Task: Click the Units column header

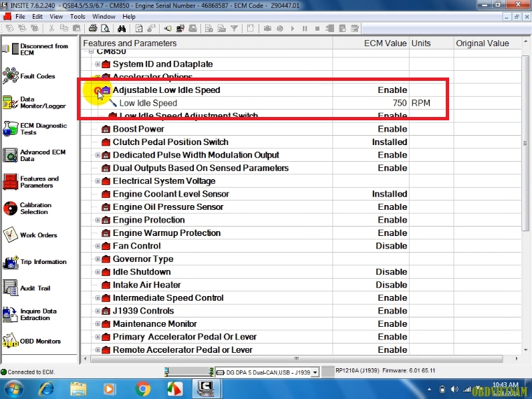Action: [x=431, y=43]
